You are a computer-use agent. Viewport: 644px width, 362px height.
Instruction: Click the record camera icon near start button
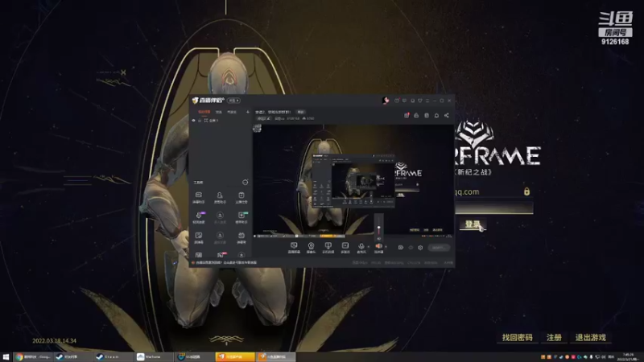pos(400,248)
